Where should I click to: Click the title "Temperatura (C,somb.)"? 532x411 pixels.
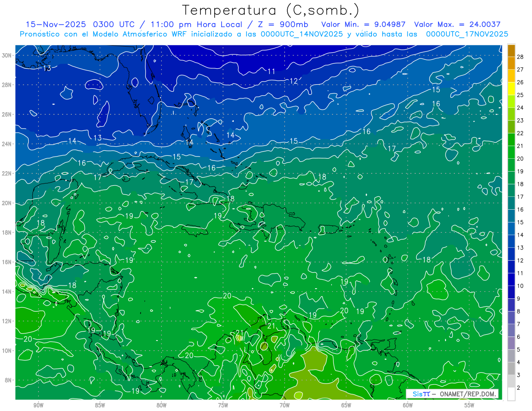[270, 10]
